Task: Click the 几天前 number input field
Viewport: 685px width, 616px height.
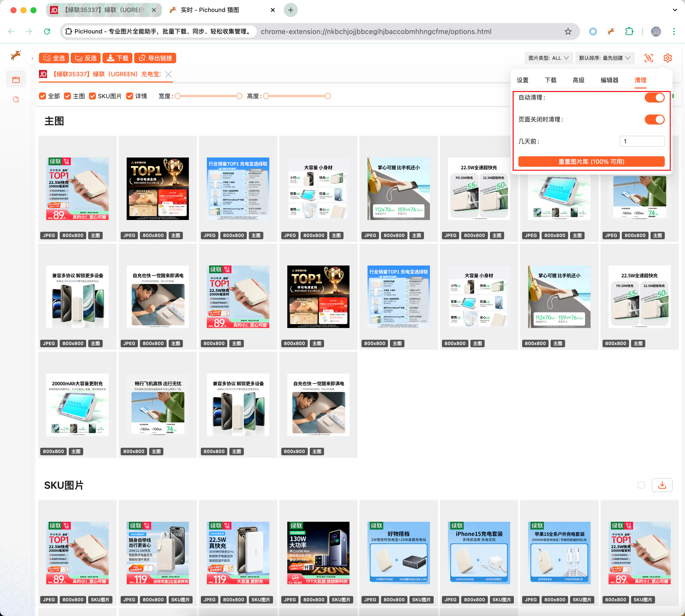Action: click(x=642, y=141)
